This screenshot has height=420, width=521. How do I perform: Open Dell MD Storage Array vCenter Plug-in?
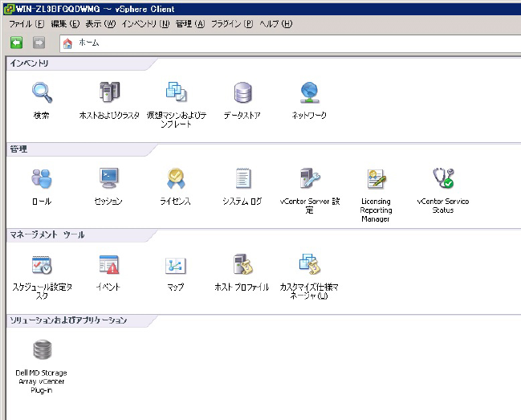click(43, 349)
